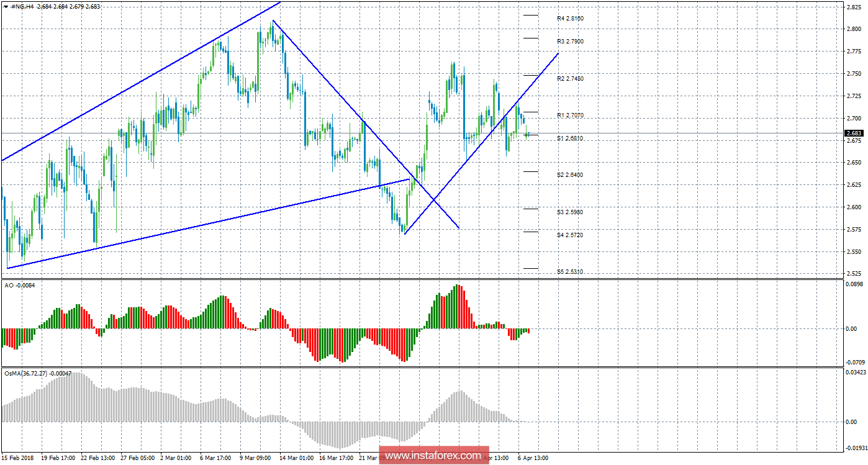Click the S5 2.5310 support label
Image resolution: width=868 pixels, height=465 pixels.
pos(570,272)
